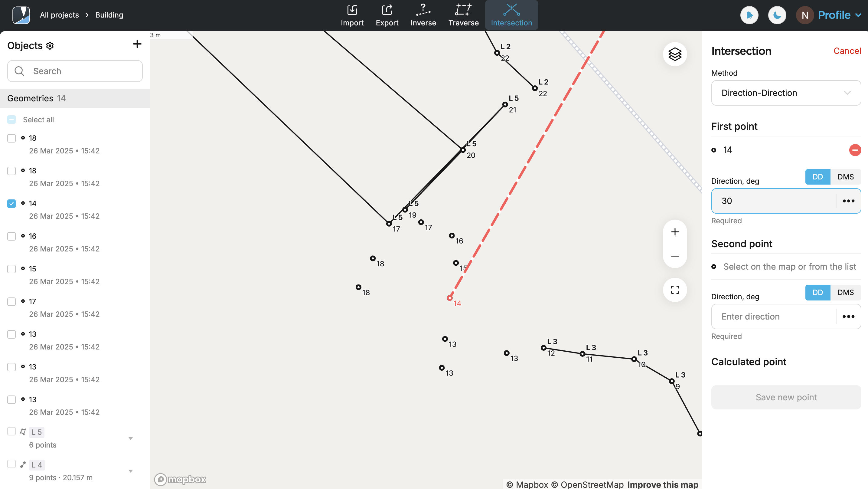
Task: Click point 14 on the map
Action: tap(449, 298)
